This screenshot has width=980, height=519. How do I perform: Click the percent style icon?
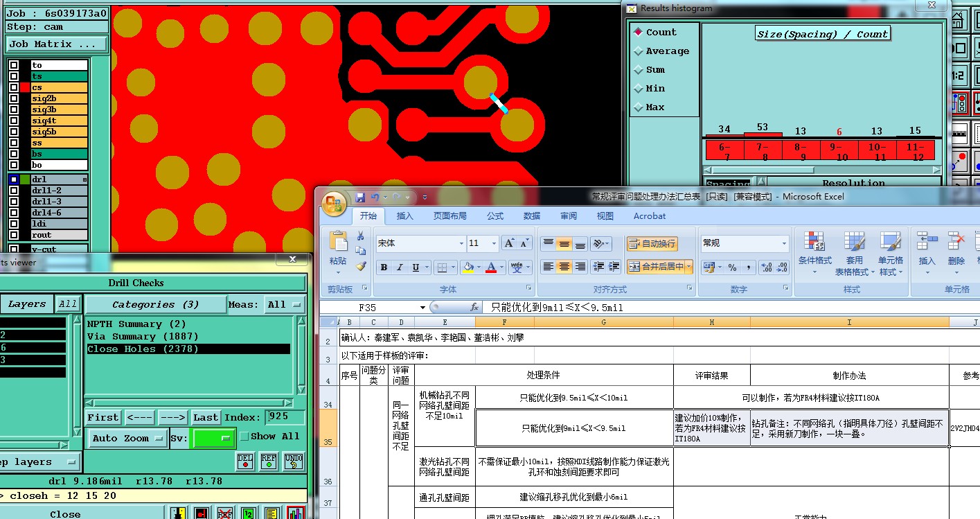[732, 267]
